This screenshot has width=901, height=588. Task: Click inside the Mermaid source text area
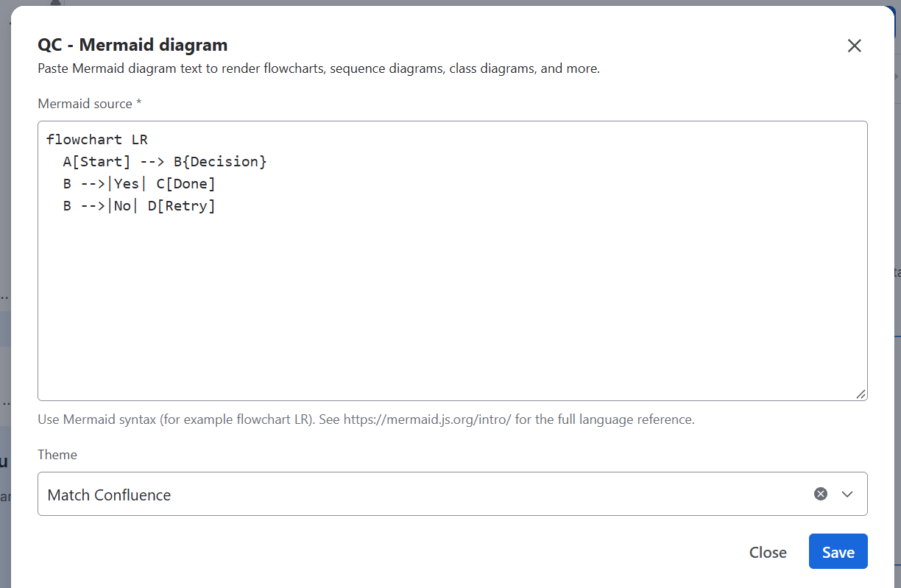pyautogui.click(x=452, y=261)
